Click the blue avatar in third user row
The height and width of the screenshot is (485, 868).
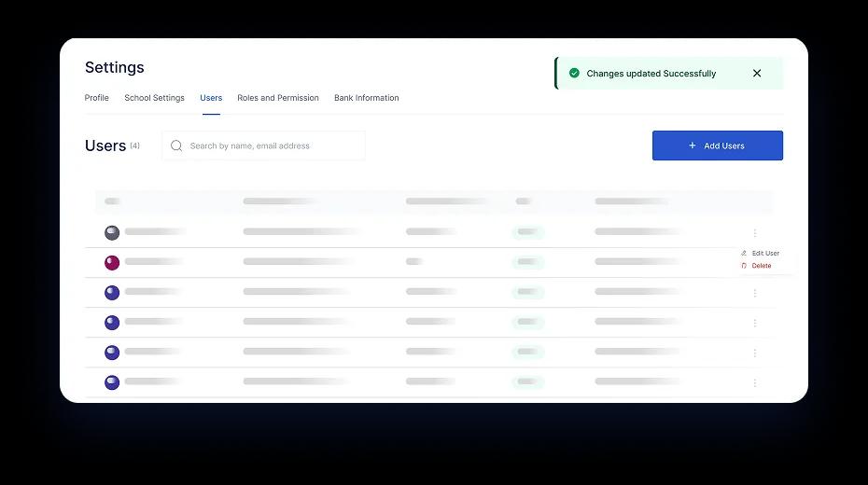tap(112, 293)
